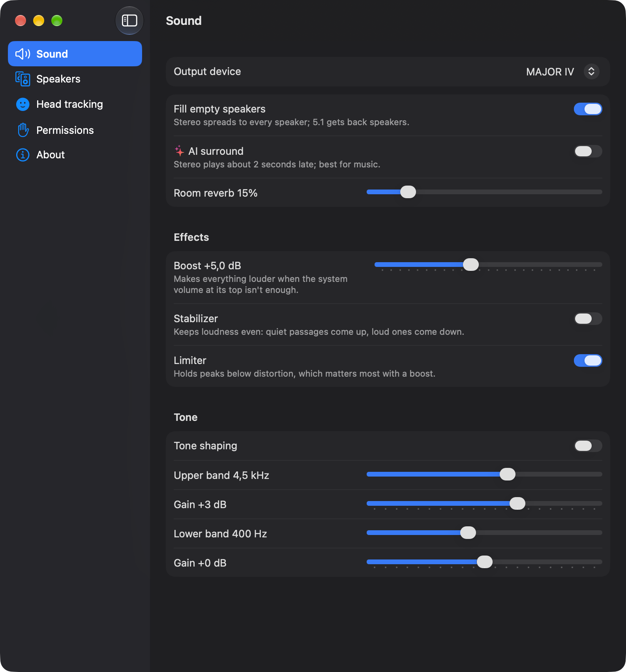This screenshot has width=626, height=672.
Task: Click the Gain +0 dB slider knob
Action: tap(485, 562)
